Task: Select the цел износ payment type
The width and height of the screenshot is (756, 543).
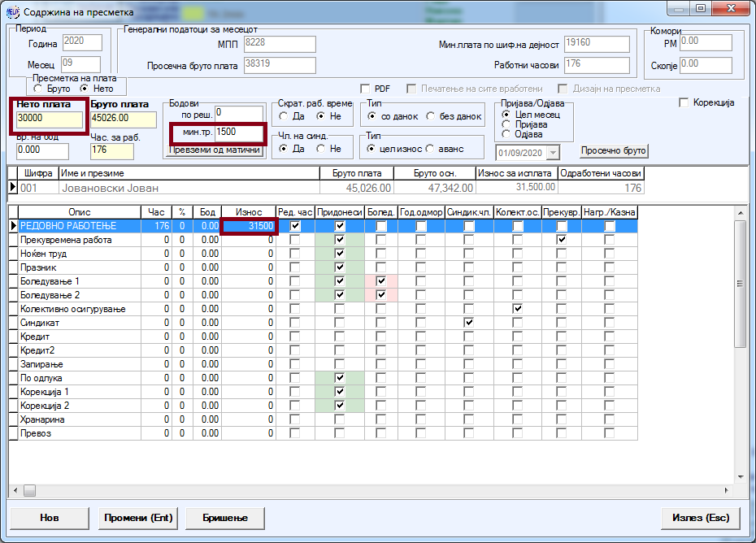Action: [371, 149]
